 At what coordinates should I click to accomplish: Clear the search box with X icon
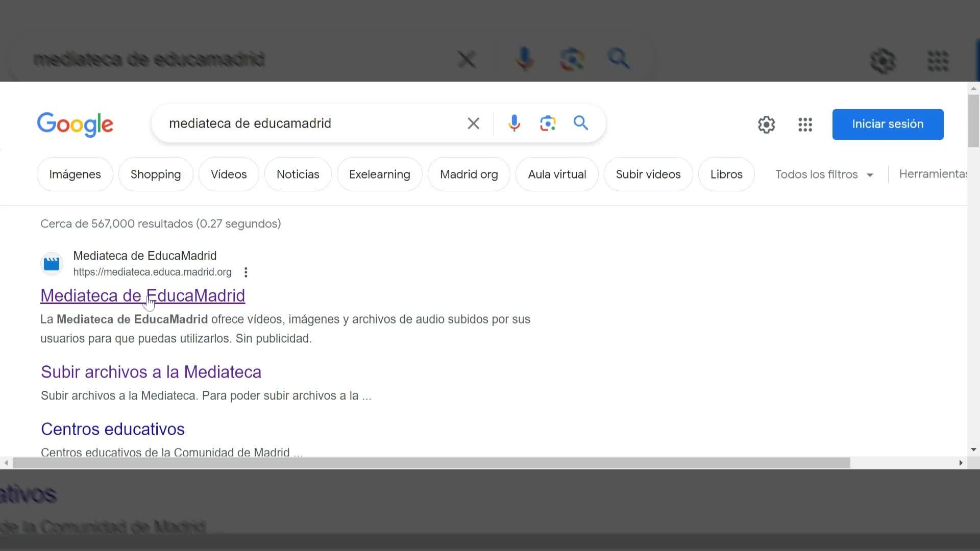pos(473,123)
